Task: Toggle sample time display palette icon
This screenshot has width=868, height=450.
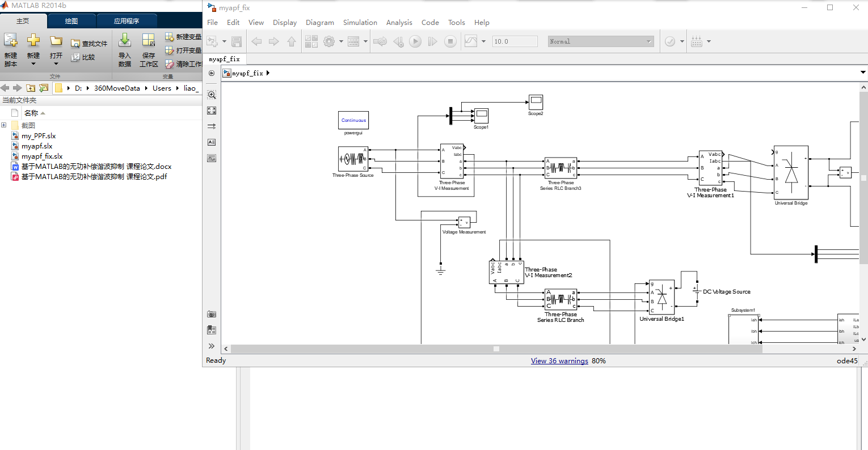Action: [212, 126]
